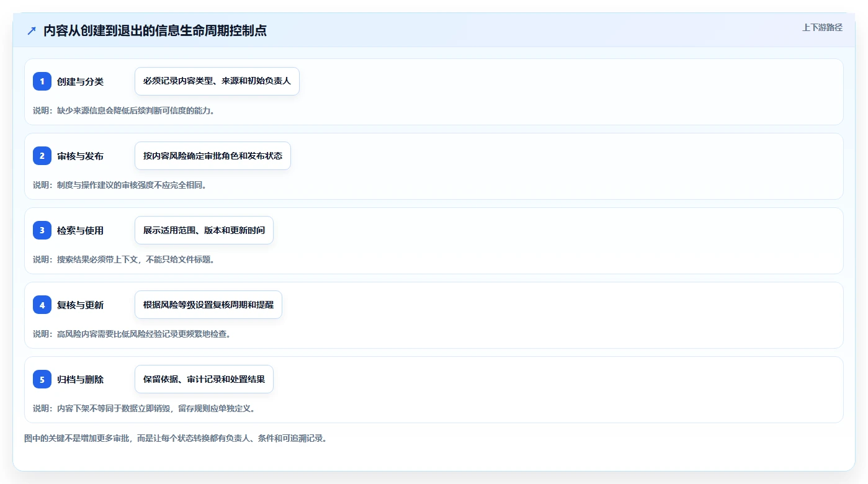Viewport: 868px width, 484px height.
Task: Click the 复核与更新 step title
Action: click(80, 305)
